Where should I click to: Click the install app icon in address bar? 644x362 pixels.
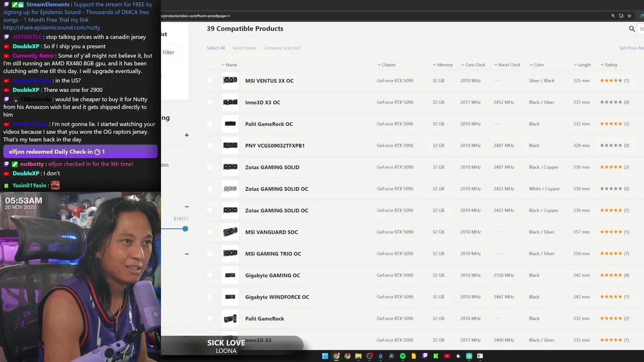[621, 16]
